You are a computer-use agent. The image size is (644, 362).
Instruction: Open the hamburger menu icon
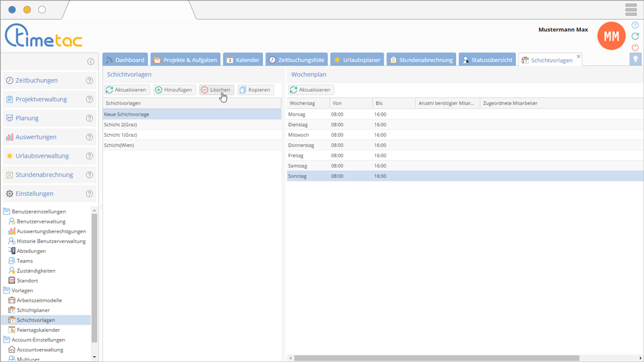pyautogui.click(x=630, y=10)
